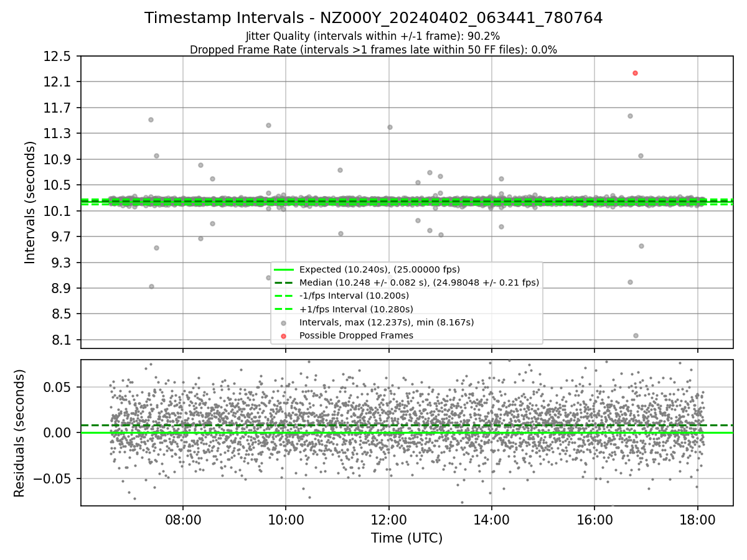Click the lowest gray interval point near 8.1

click(636, 335)
